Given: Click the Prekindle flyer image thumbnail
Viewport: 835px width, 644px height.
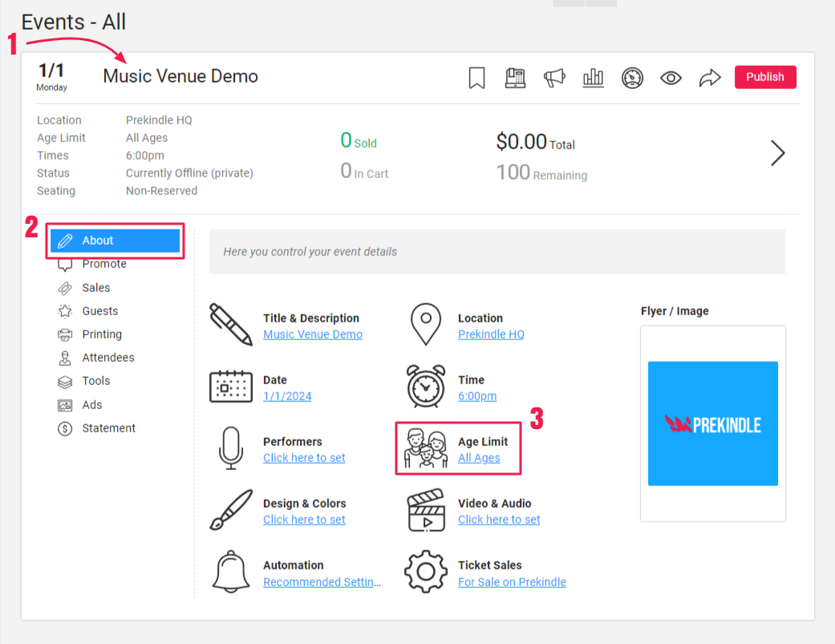Looking at the screenshot, I should coord(712,423).
